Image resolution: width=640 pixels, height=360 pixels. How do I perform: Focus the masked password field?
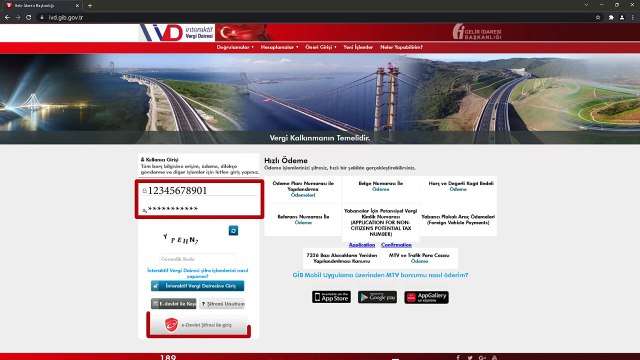pos(199,209)
